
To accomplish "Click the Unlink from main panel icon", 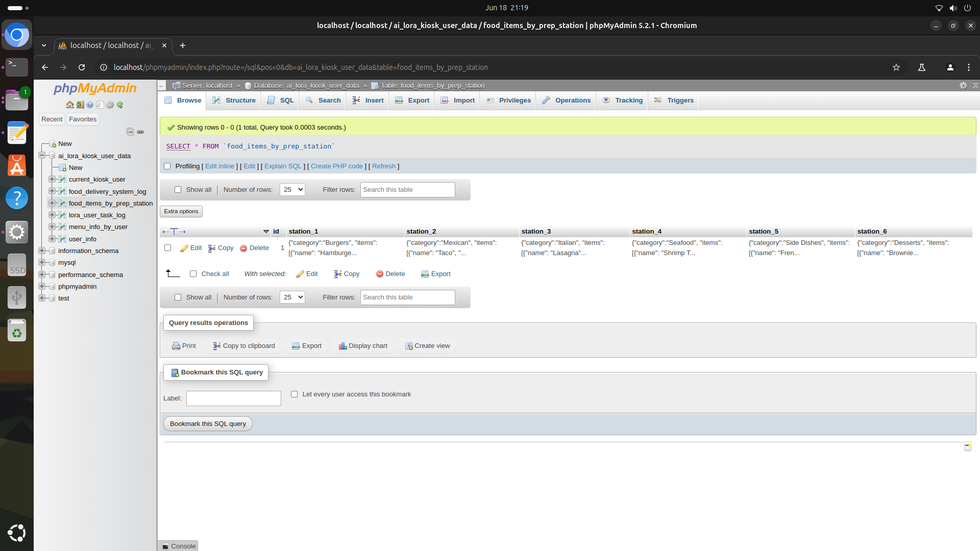I will coord(140,132).
